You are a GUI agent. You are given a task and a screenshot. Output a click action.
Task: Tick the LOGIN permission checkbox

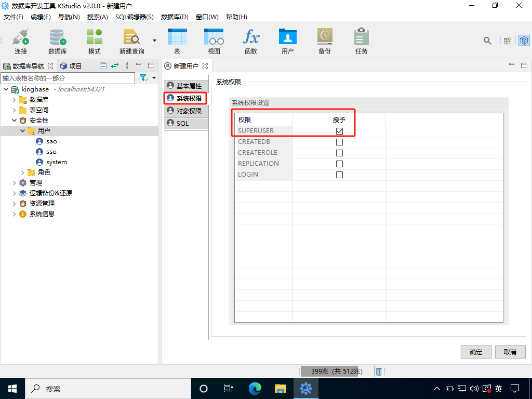(339, 175)
